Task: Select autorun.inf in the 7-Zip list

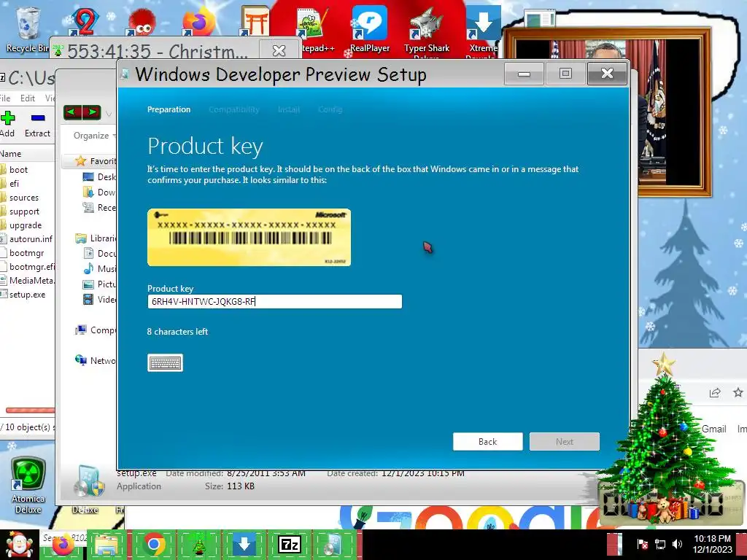Action: [x=31, y=239]
